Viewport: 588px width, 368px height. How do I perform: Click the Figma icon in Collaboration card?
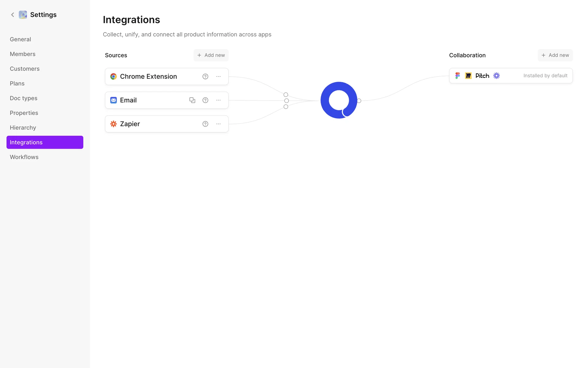pos(458,76)
